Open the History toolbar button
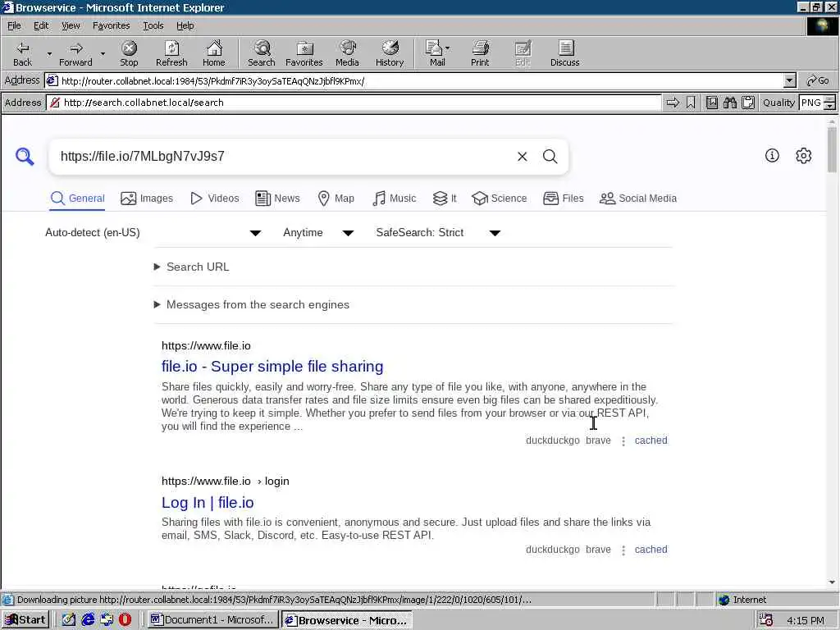 [390, 53]
